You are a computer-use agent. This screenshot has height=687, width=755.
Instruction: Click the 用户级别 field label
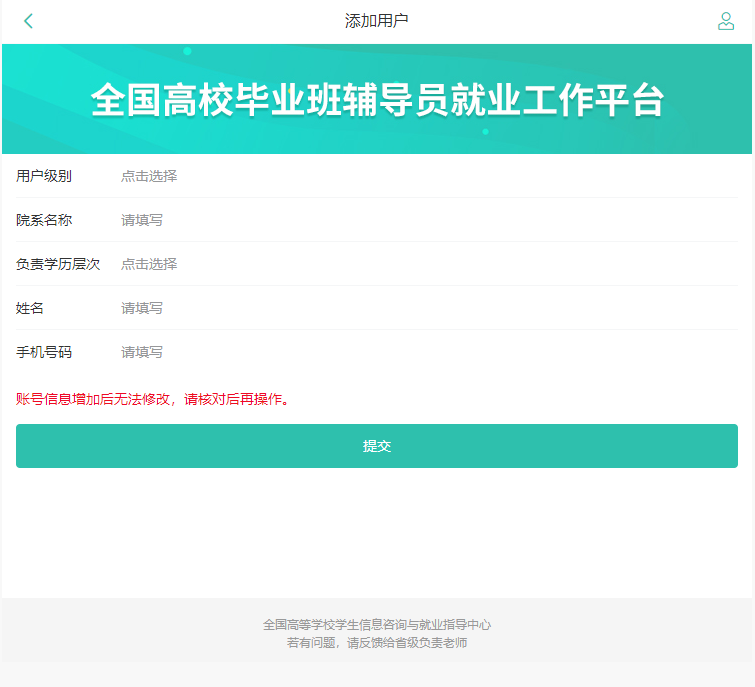click(44, 176)
